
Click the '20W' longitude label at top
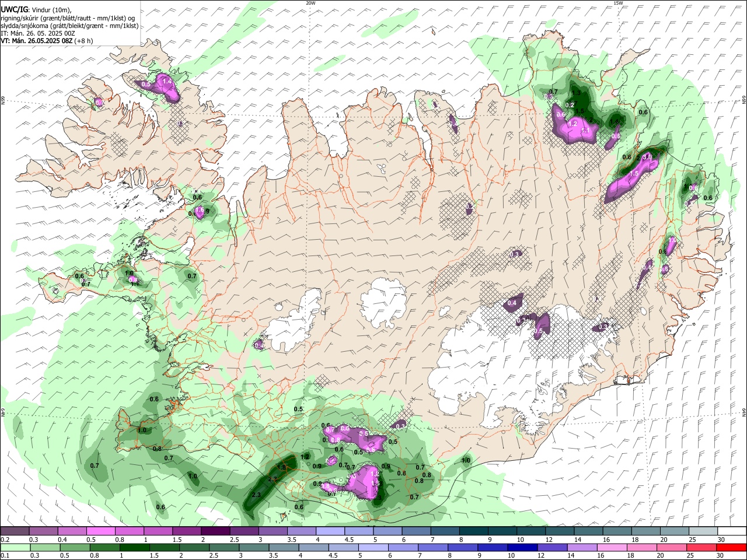(x=310, y=3)
